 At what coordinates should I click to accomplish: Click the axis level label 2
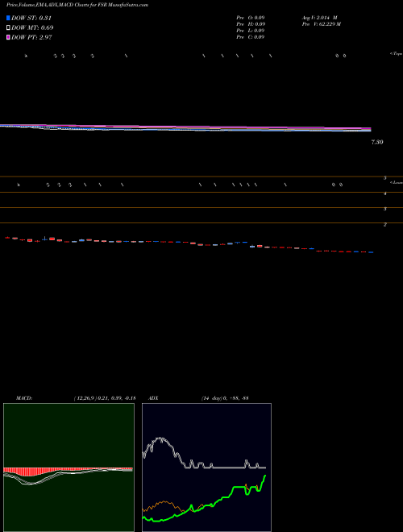(x=385, y=225)
